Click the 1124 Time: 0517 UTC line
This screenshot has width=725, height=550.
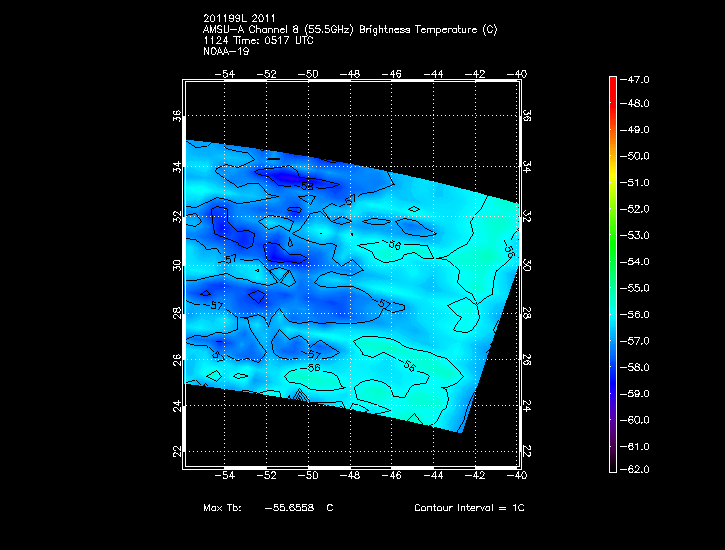tap(258, 41)
